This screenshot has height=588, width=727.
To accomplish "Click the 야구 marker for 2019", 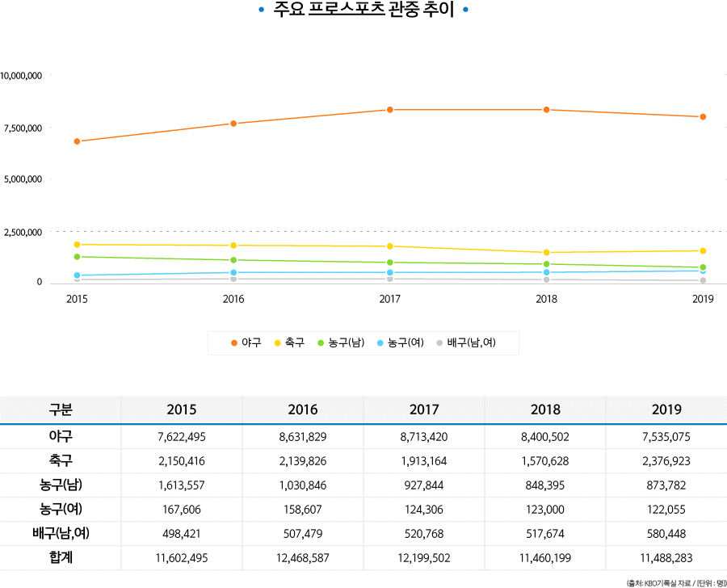I will tap(703, 117).
